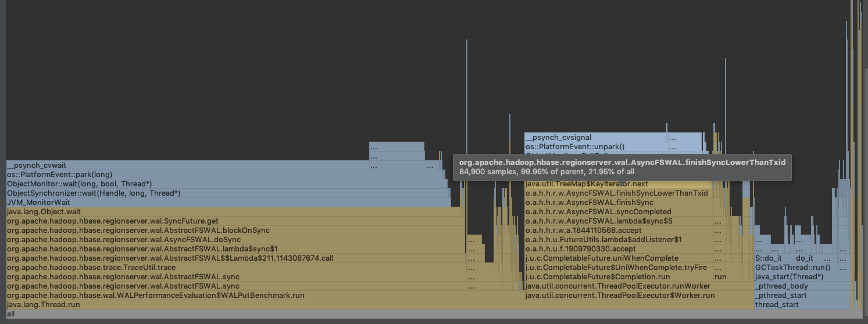This screenshot has width=868, height=324.
Task: Click the java_start(Thread*) frame
Action: coord(802,277)
